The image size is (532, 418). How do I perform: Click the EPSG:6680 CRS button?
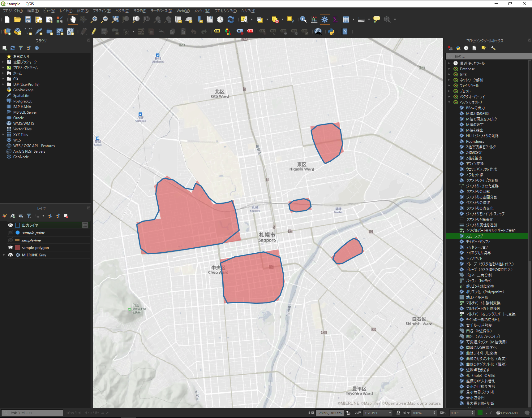(x=507, y=413)
